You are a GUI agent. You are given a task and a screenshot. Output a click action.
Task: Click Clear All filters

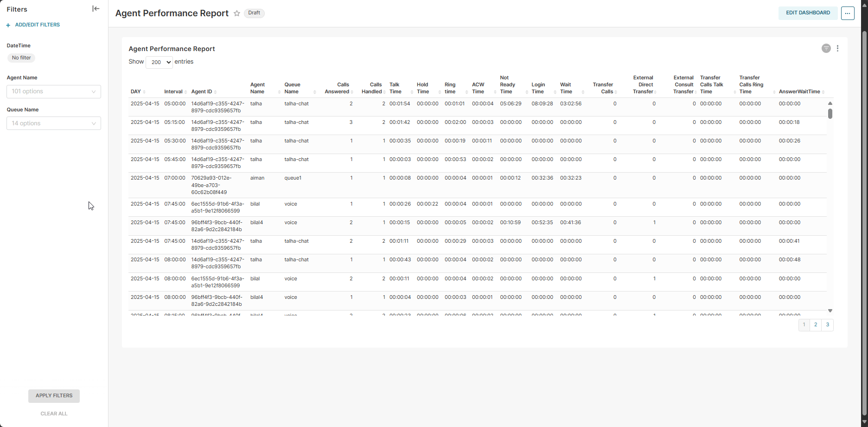tap(54, 414)
